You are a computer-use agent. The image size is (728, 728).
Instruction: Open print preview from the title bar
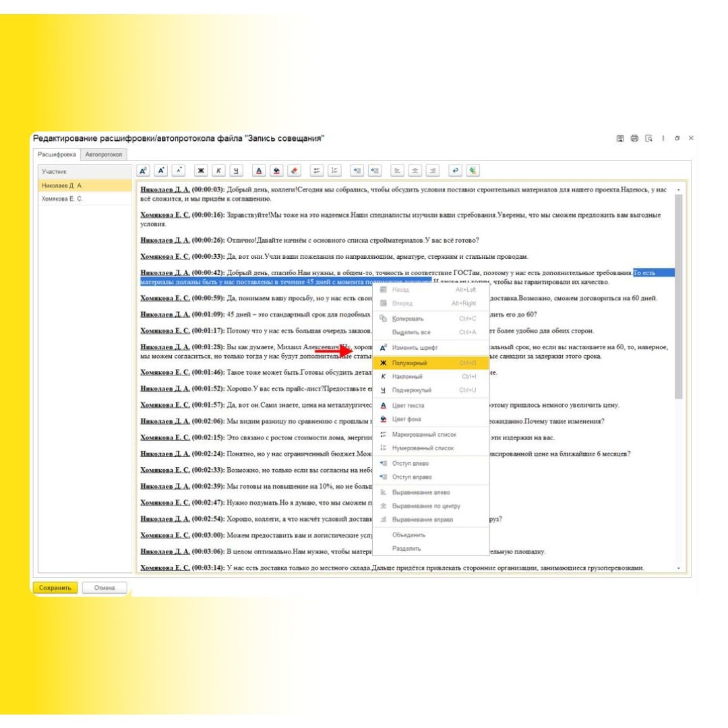pos(648,138)
